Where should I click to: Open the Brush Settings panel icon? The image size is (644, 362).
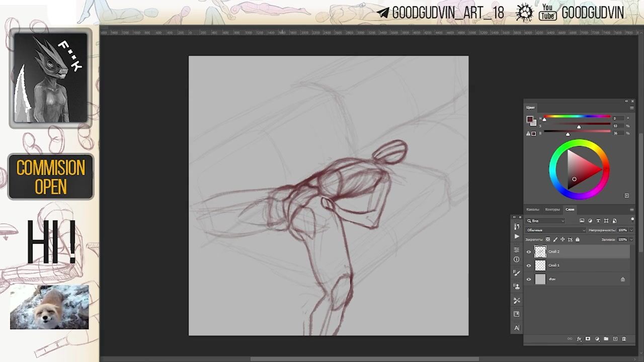coord(516,273)
